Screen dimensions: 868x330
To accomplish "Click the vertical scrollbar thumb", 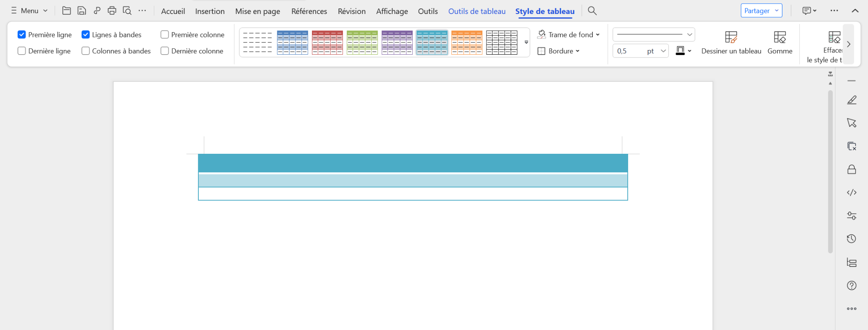I will (830, 172).
